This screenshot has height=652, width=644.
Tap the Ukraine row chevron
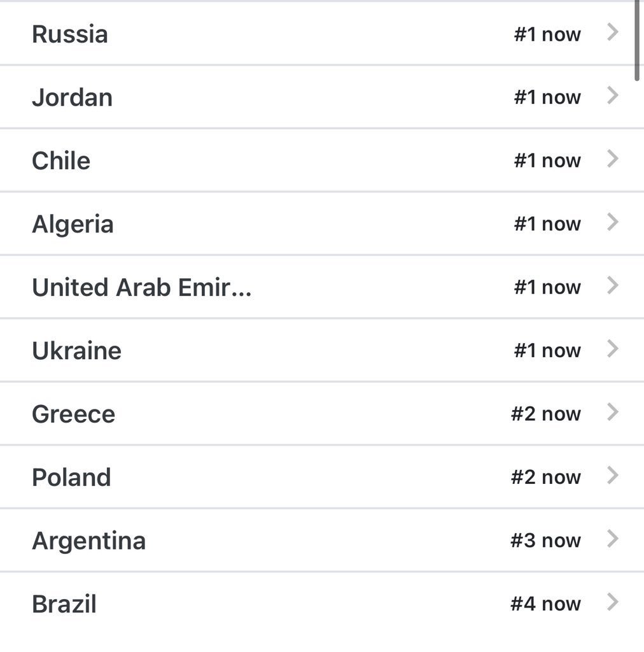[x=612, y=349]
